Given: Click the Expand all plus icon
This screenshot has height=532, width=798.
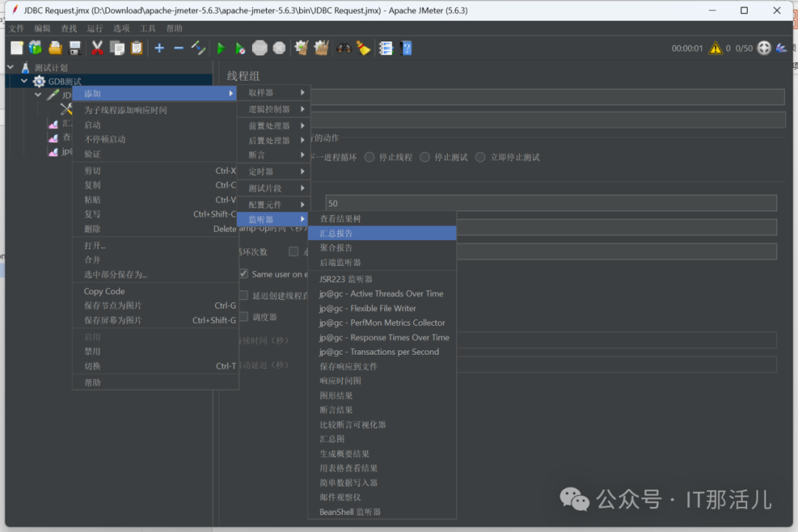Looking at the screenshot, I should tap(160, 48).
